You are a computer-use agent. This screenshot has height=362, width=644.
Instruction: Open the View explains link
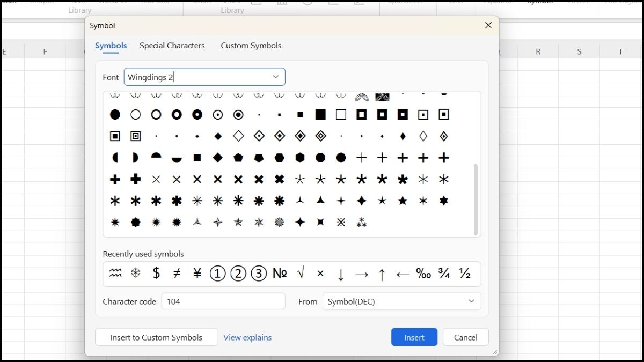pos(247,337)
